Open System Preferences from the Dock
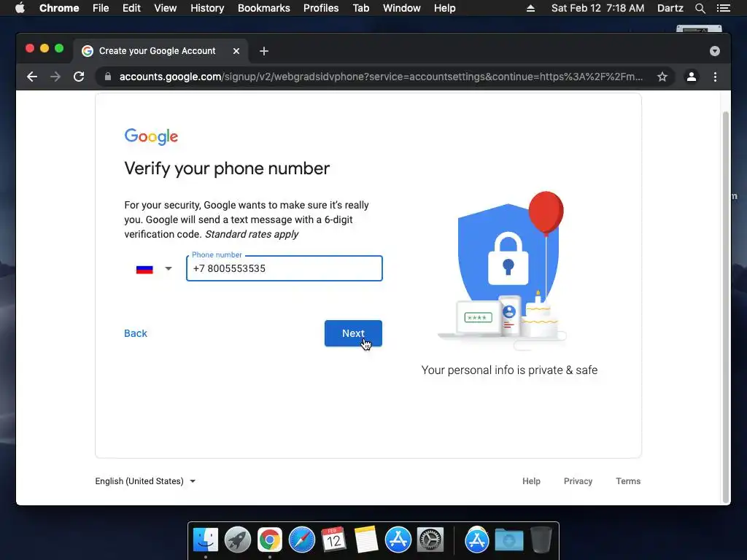747x560 pixels. (x=430, y=540)
